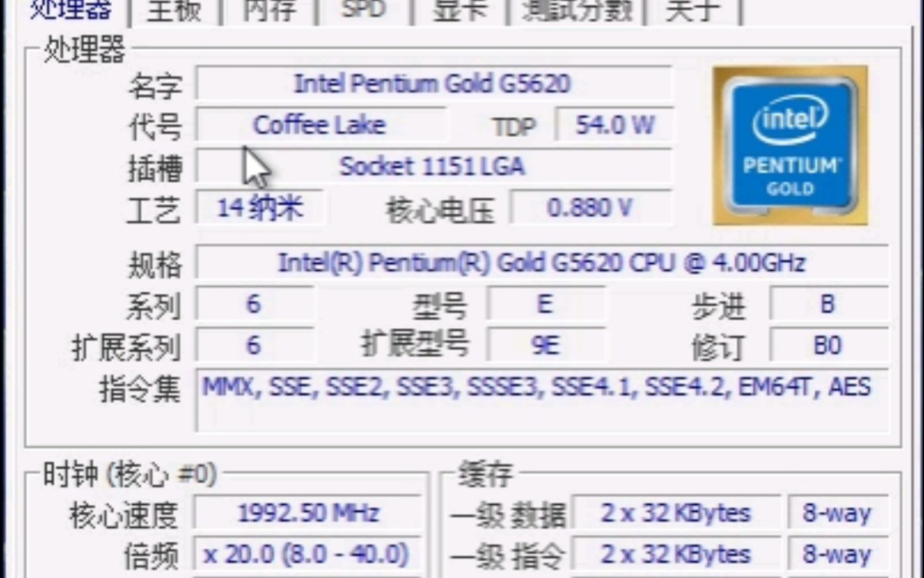Click the 时钟 (核心 #0) group heading

pos(130,474)
